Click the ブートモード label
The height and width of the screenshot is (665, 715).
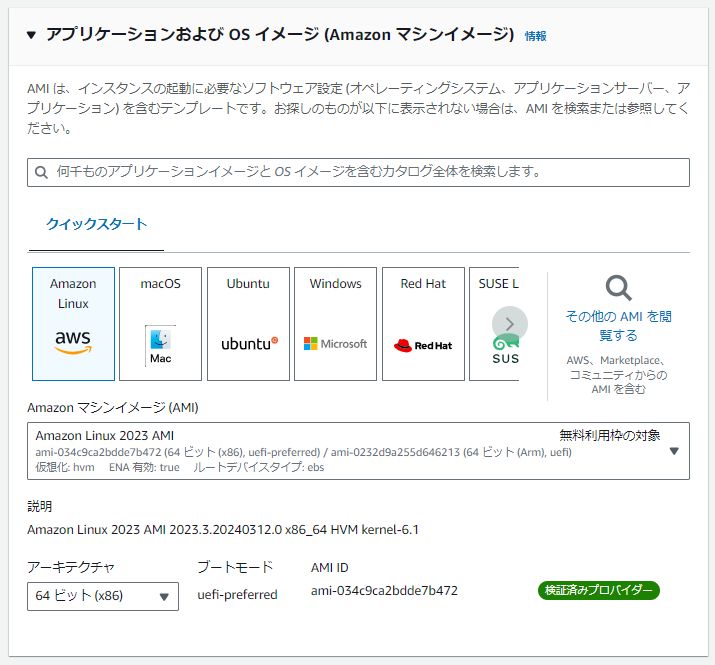coord(235,567)
